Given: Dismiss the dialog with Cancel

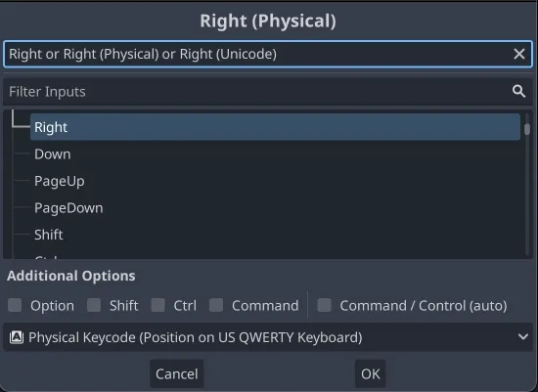Looking at the screenshot, I should click(177, 373).
